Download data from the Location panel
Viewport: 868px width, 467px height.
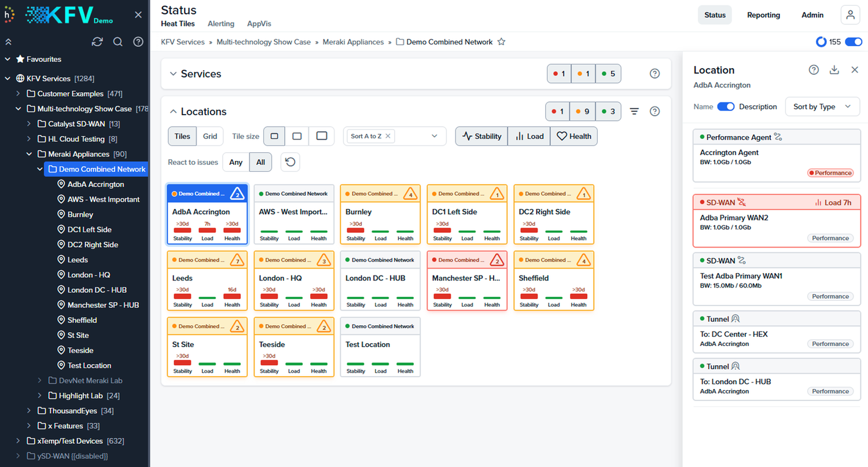pyautogui.click(x=834, y=69)
